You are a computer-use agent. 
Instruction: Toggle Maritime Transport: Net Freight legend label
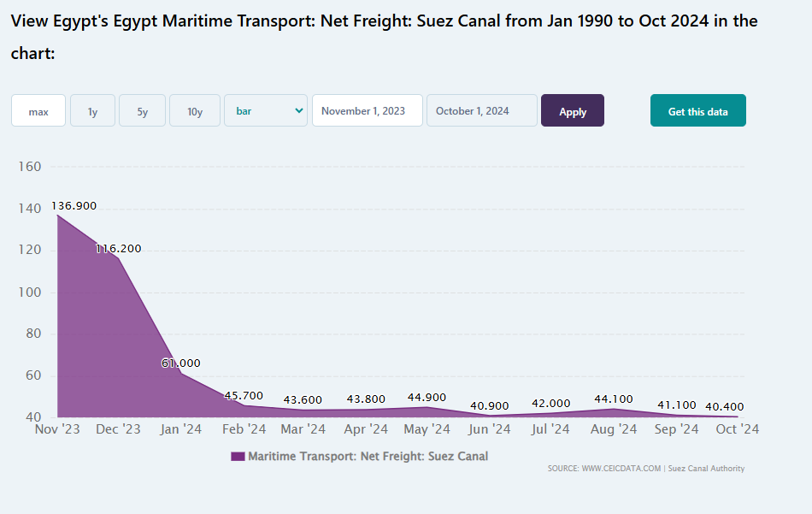(368, 457)
